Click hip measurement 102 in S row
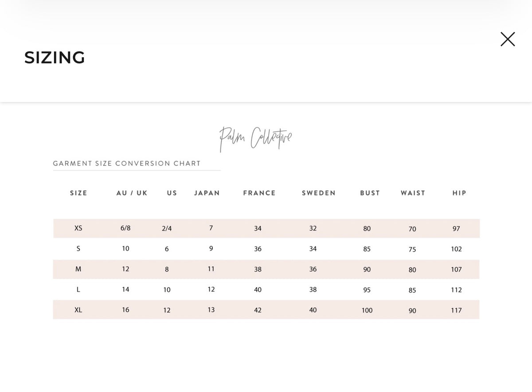Screen dimensions: 532x392 tap(456, 249)
